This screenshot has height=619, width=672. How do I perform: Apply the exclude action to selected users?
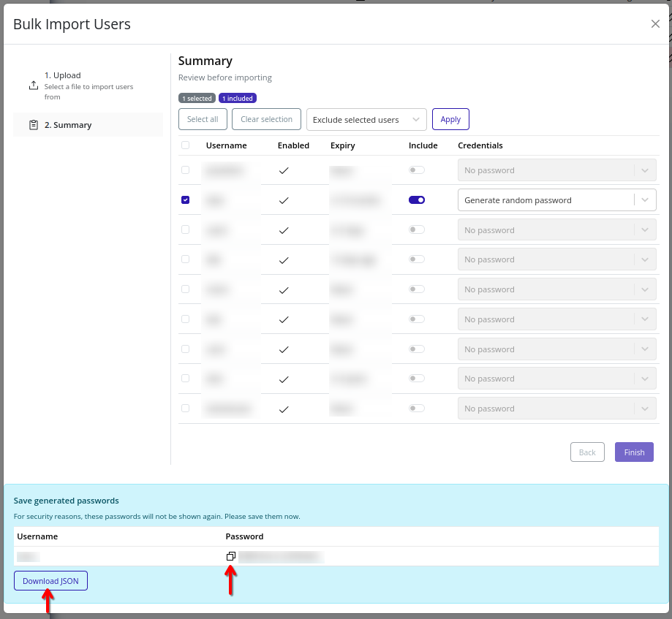coord(450,118)
